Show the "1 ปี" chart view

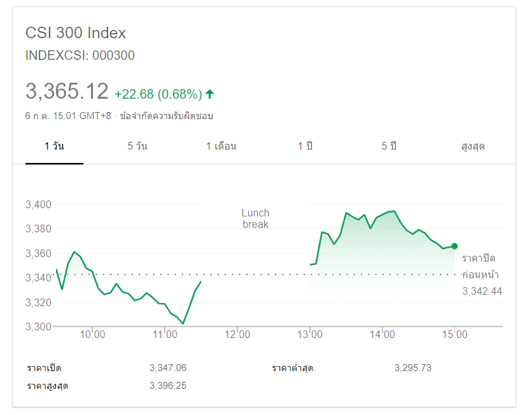(x=305, y=146)
